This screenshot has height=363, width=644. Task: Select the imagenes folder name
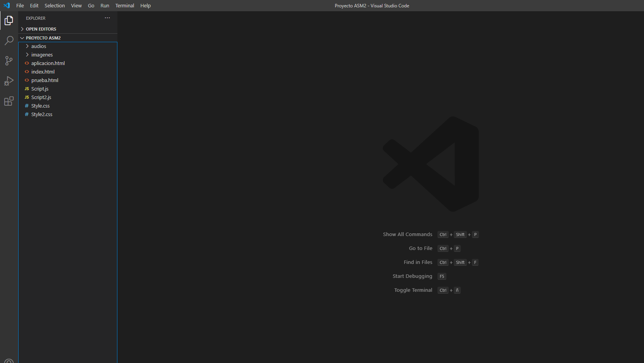coord(42,55)
